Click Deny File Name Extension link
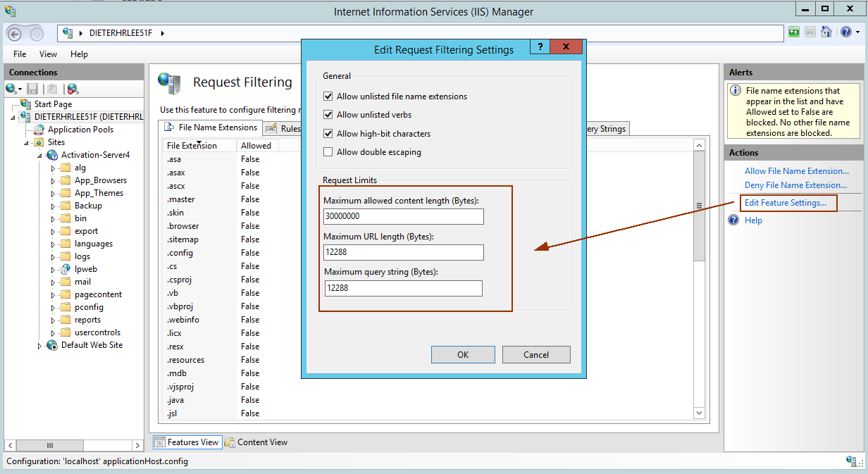This screenshot has height=474, width=868. (x=795, y=185)
